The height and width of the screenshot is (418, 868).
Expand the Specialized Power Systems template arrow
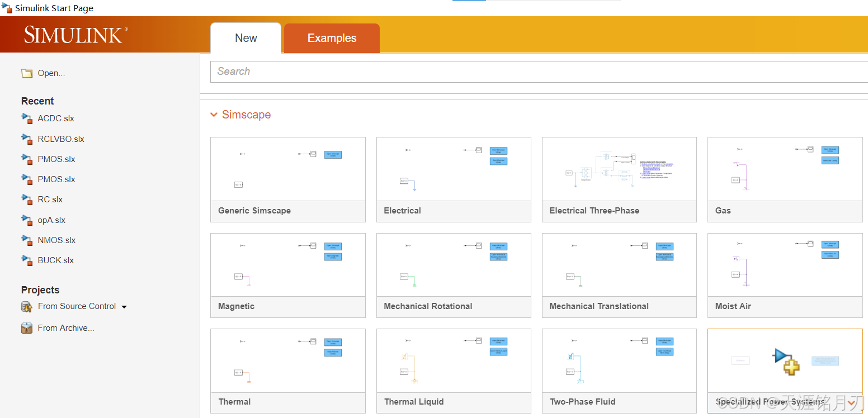pos(852,402)
